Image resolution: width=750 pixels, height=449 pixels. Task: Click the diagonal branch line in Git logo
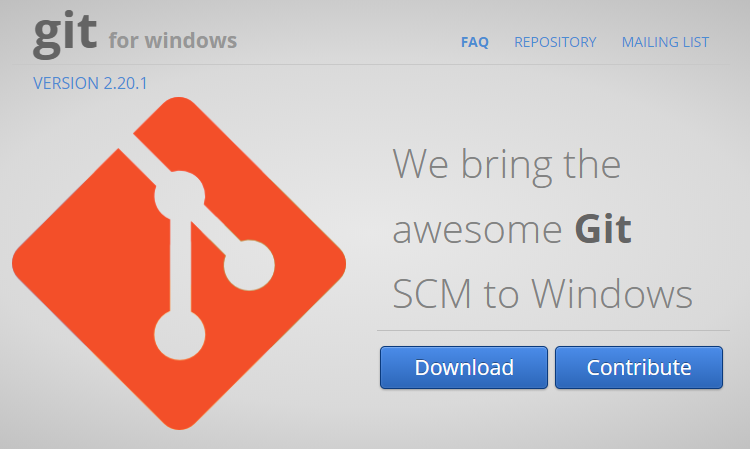tap(215, 230)
